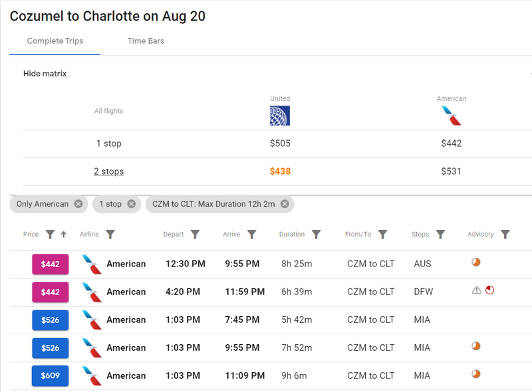Choose the $609 American flight price button
The height and width of the screenshot is (392, 532).
click(51, 376)
